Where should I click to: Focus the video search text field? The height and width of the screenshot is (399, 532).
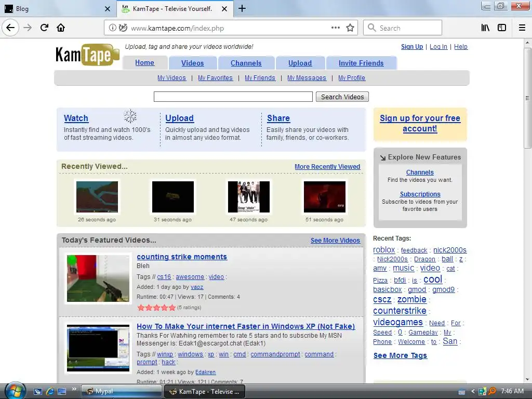pyautogui.click(x=233, y=97)
